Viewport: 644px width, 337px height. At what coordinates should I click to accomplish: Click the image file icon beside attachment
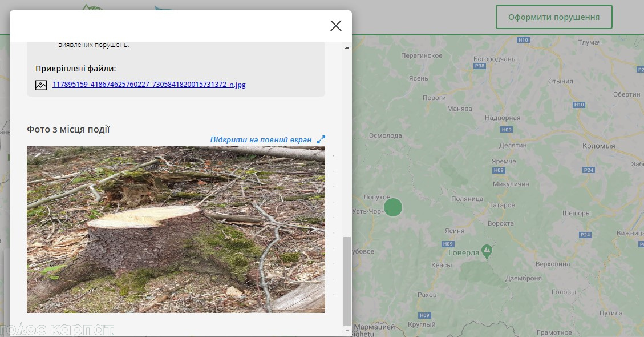41,85
